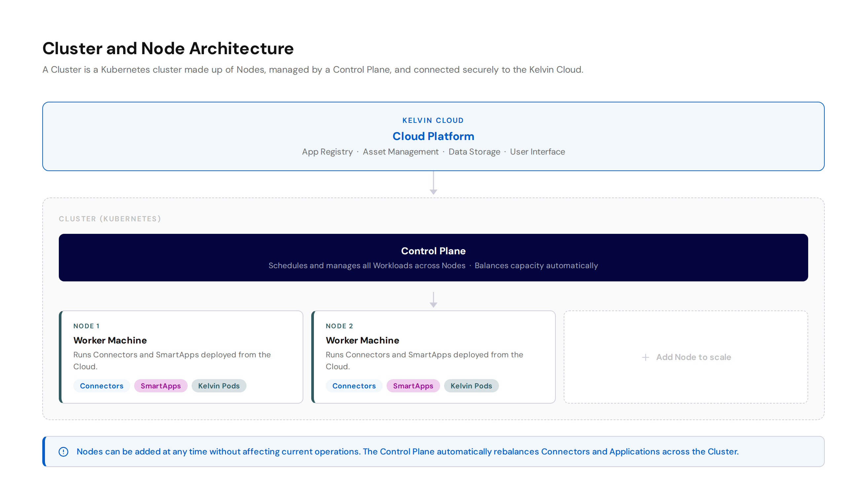Click 'Balances capacity automatically' text
867x504 pixels.
click(x=536, y=266)
